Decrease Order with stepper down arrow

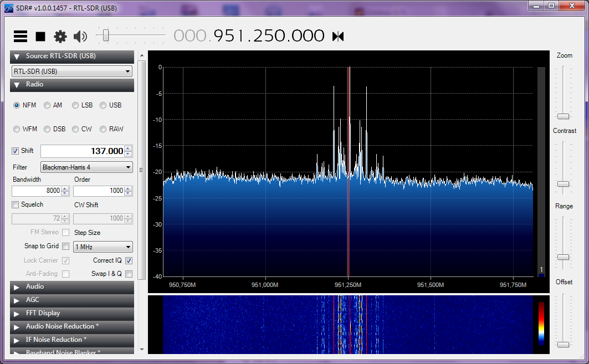128,193
